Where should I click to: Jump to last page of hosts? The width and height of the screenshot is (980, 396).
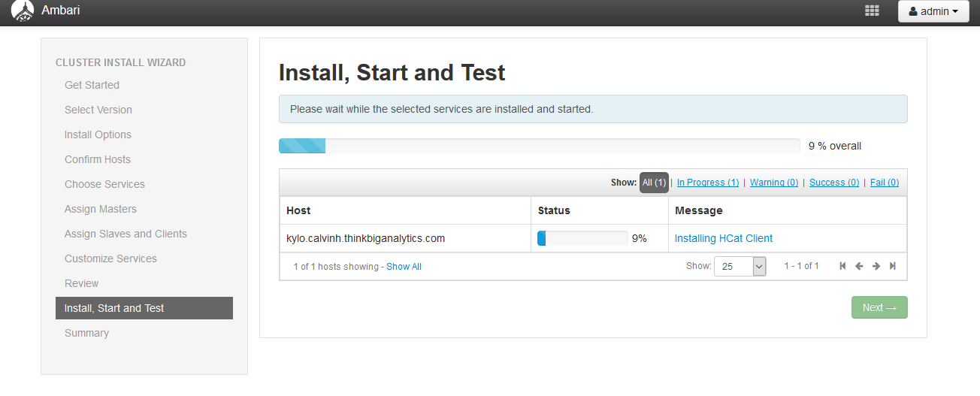point(893,266)
